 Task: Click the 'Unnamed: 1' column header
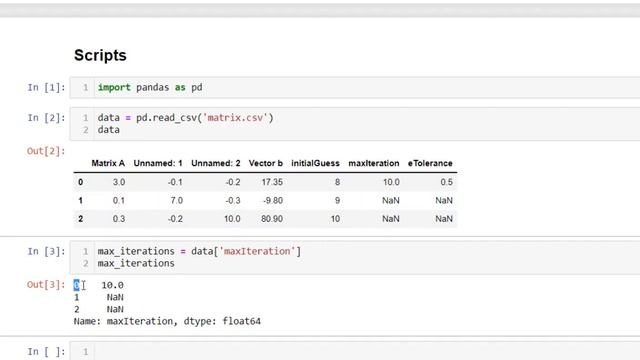pyautogui.click(x=158, y=163)
